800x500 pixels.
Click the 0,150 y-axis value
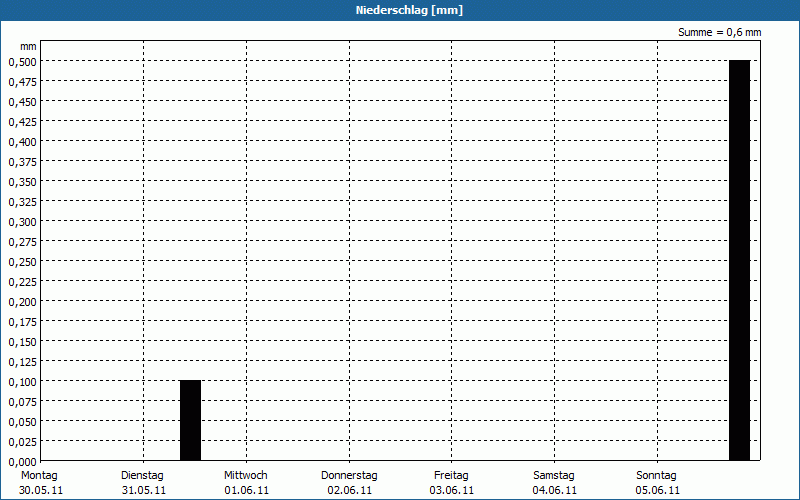[22, 342]
